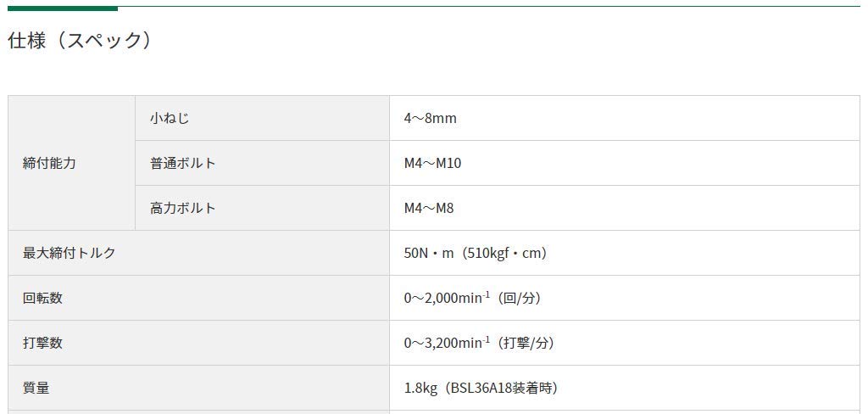Click the 高力ボルト label cell
Screen dimensions: 868x414
point(263,208)
